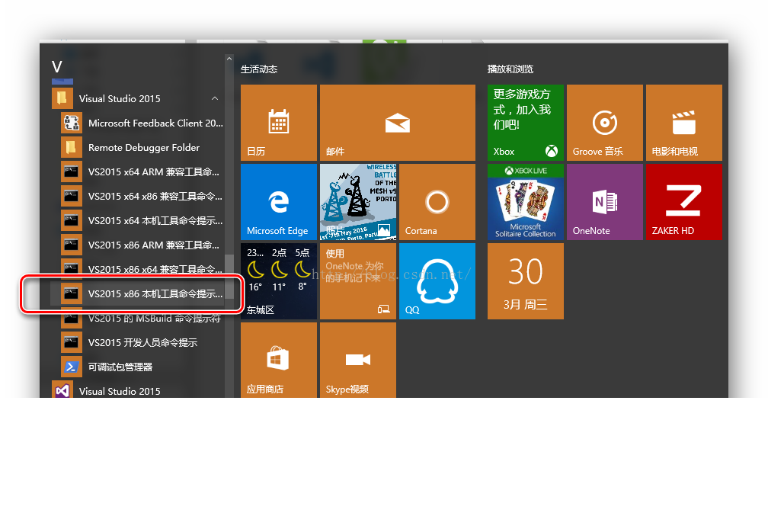Open Microsoft Solitaire Collection tile
The image size is (768, 532).
click(526, 202)
